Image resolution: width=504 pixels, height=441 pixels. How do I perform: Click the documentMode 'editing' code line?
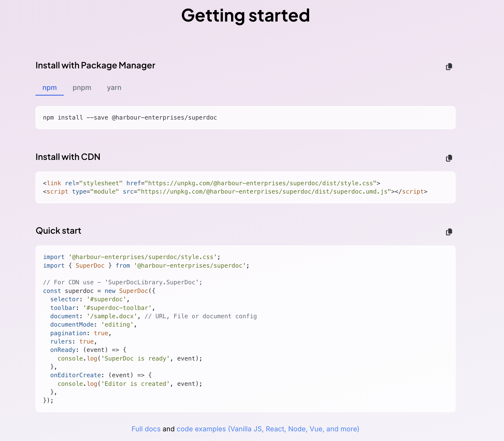[93, 325]
